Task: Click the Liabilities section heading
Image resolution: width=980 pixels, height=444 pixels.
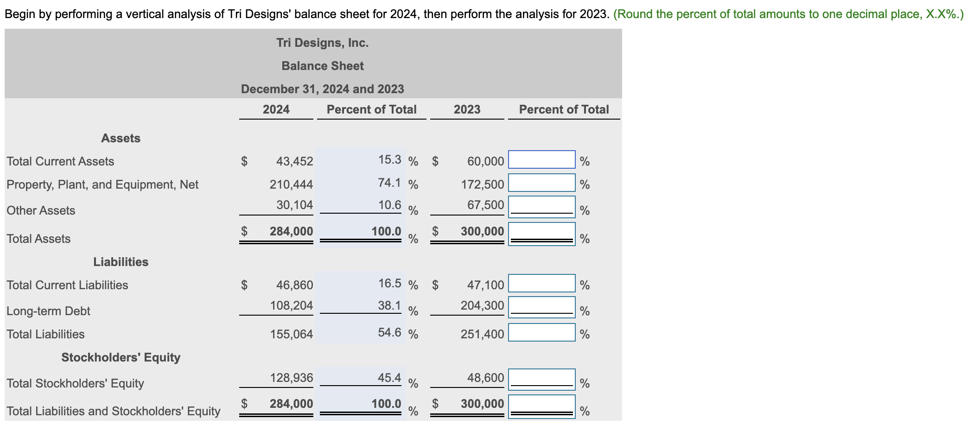Action: coord(121,262)
